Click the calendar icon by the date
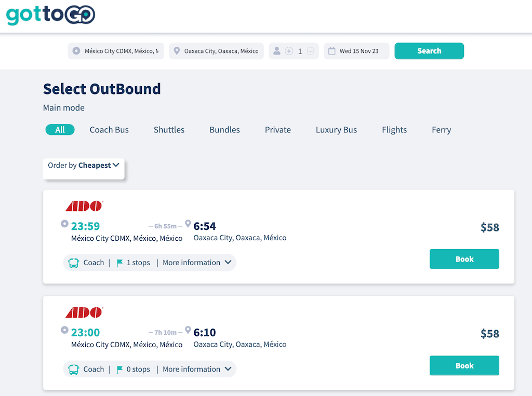The image size is (532, 396). pos(331,51)
